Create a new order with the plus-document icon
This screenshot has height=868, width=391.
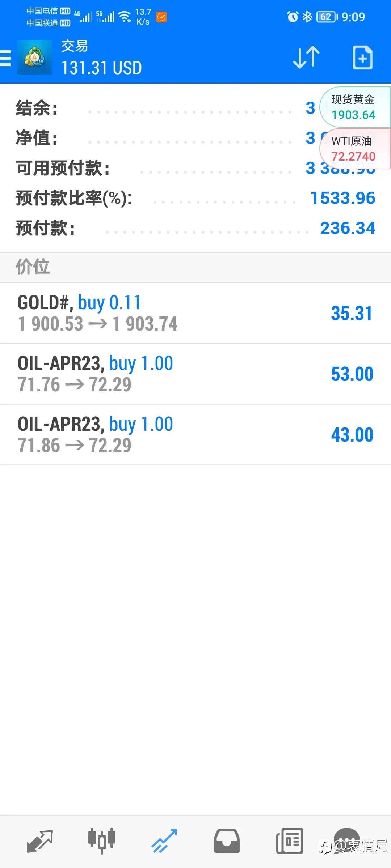363,58
